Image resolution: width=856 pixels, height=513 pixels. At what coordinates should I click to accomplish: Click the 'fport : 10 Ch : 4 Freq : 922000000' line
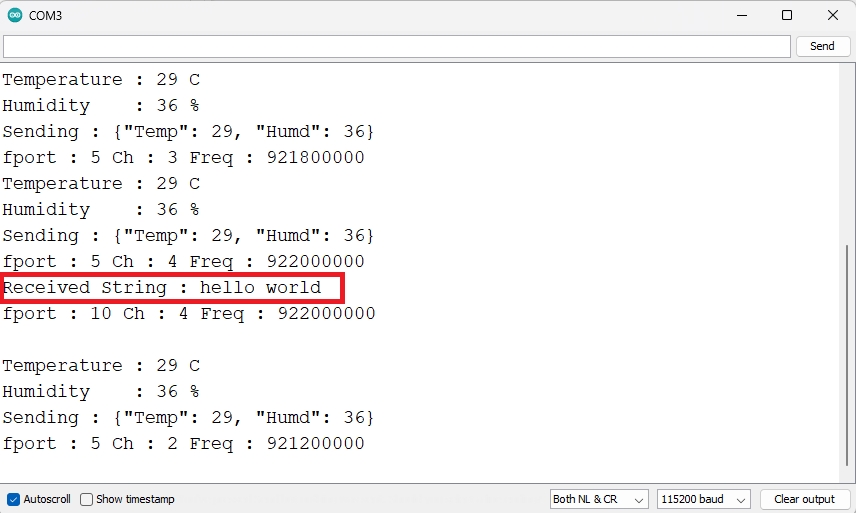pos(189,314)
